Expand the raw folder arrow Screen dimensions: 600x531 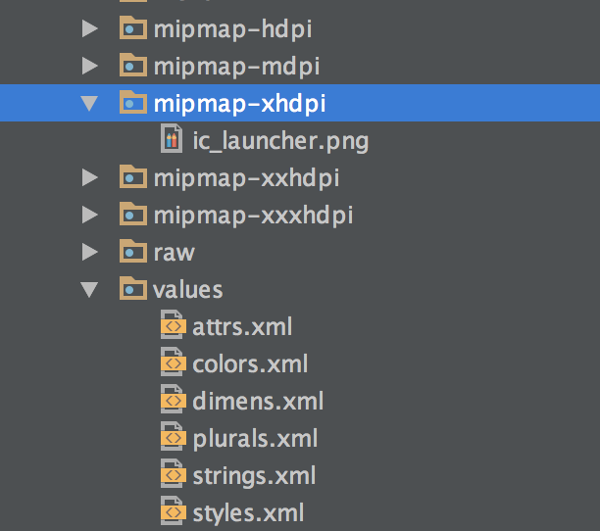point(90,252)
